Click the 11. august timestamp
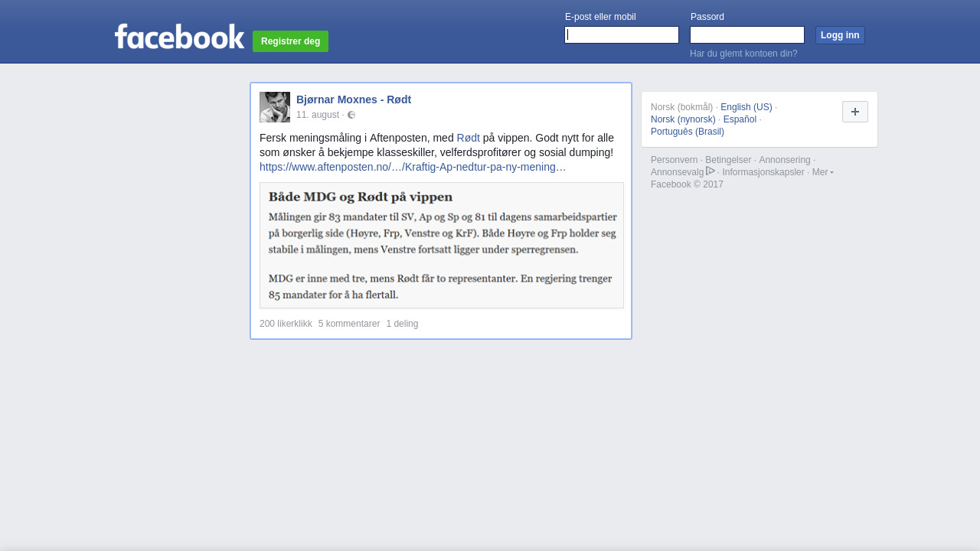The width and height of the screenshot is (980, 551). [318, 115]
